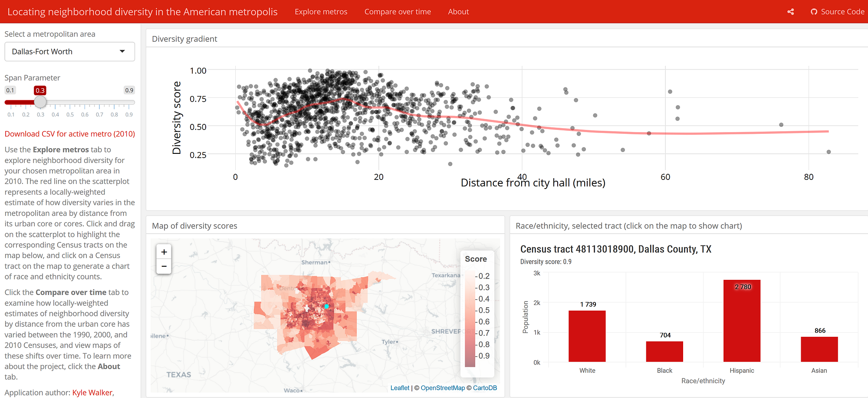Switch to the Compare over time tab
868x398 pixels.
398,12
